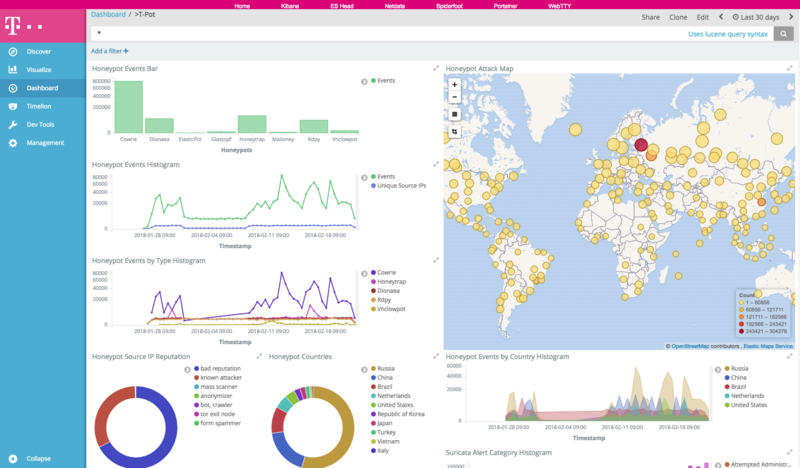The width and height of the screenshot is (800, 468).
Task: Maximize the Honeypot Events Histogram panel
Action: tap(436, 164)
